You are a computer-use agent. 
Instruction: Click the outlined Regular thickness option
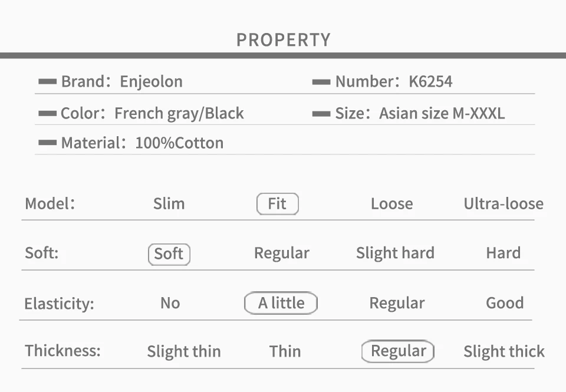tap(398, 351)
